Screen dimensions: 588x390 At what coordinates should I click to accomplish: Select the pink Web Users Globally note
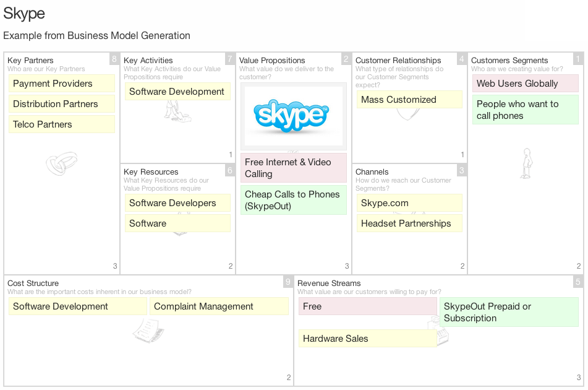coord(525,84)
